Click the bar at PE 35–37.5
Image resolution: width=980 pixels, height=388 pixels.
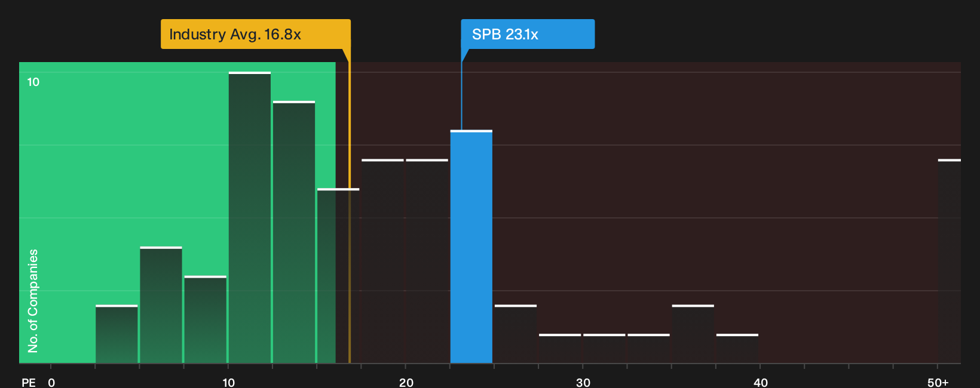click(693, 334)
